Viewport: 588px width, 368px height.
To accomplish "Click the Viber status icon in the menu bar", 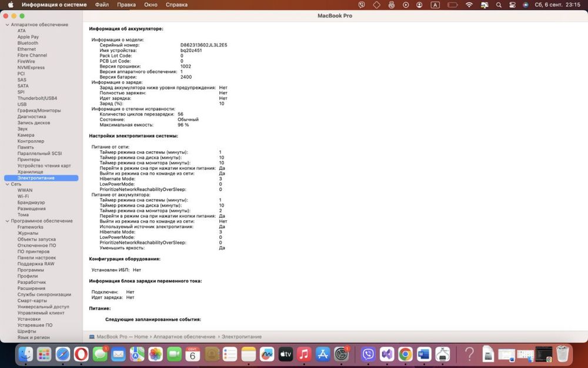I will coord(362,5).
